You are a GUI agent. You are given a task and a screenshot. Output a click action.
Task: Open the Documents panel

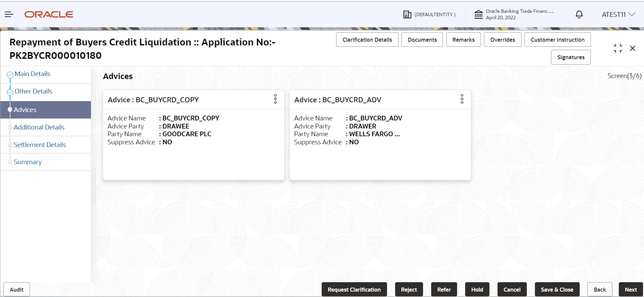[422, 40]
